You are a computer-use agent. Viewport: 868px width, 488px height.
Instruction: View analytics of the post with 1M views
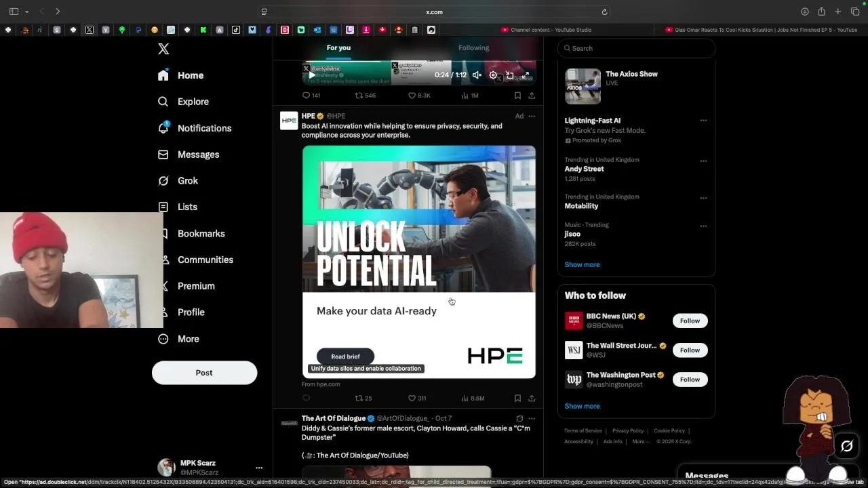click(470, 96)
